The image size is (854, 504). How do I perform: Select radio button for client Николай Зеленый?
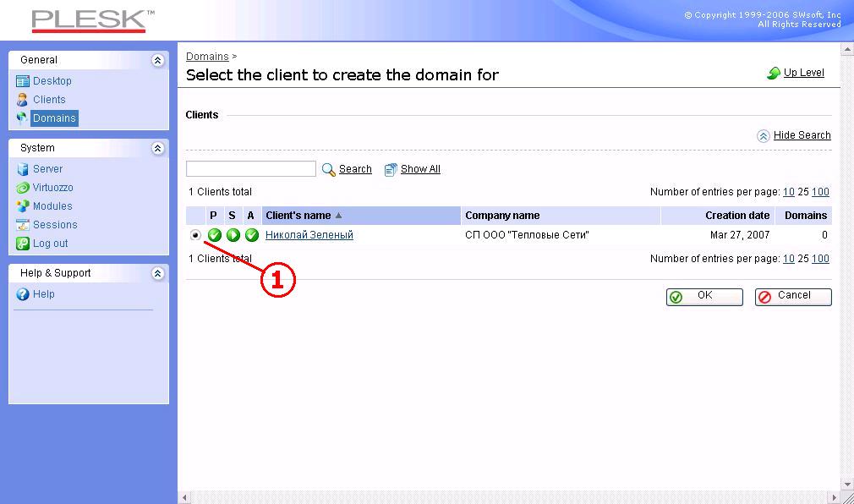(x=196, y=235)
